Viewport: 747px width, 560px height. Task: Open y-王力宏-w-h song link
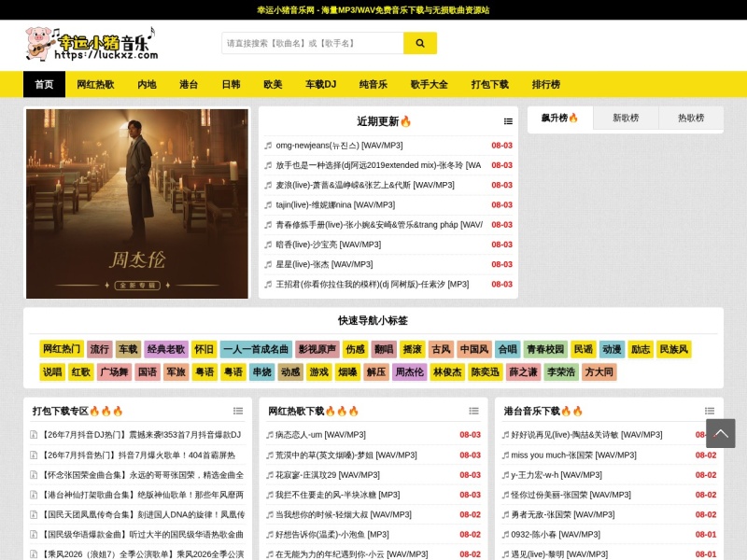[557, 475]
